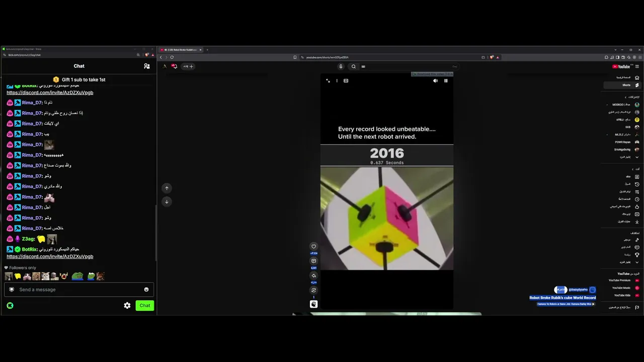This screenshot has height=362, width=644.
Task: Click the YouTube search magnifier button
Action: [x=354, y=66]
